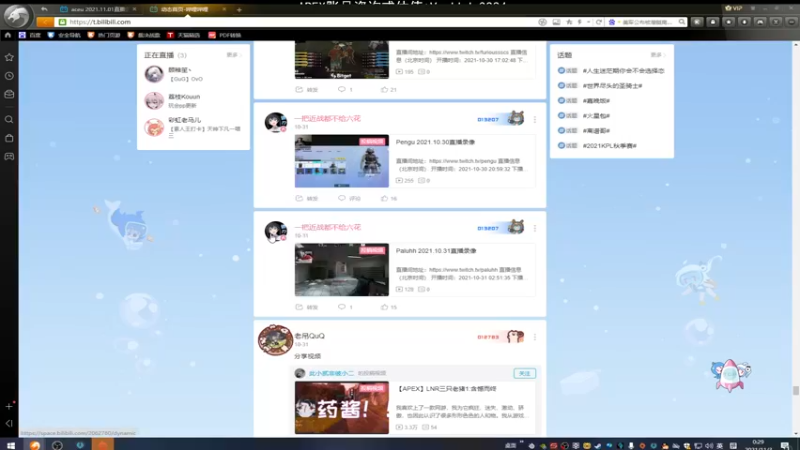Viewport: 800px width, 450px height.
Task: Open topic #世界尽头的圣骑士#
Action: [612, 86]
